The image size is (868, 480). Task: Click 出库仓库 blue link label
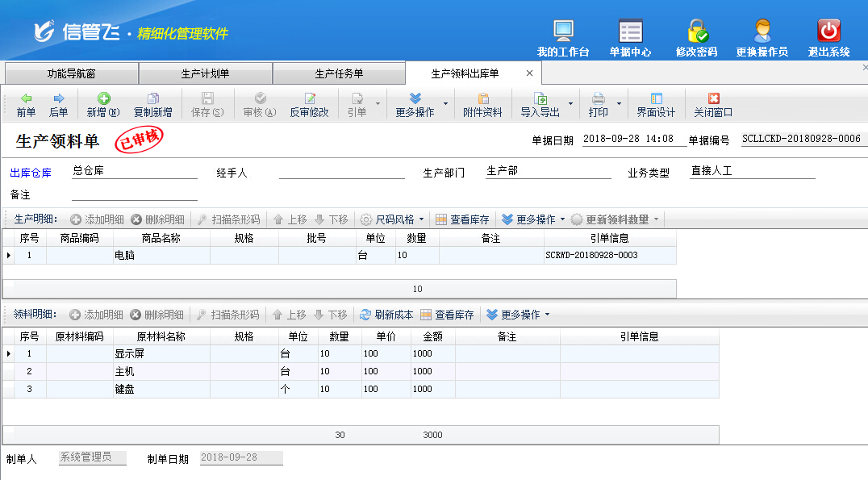(x=31, y=173)
